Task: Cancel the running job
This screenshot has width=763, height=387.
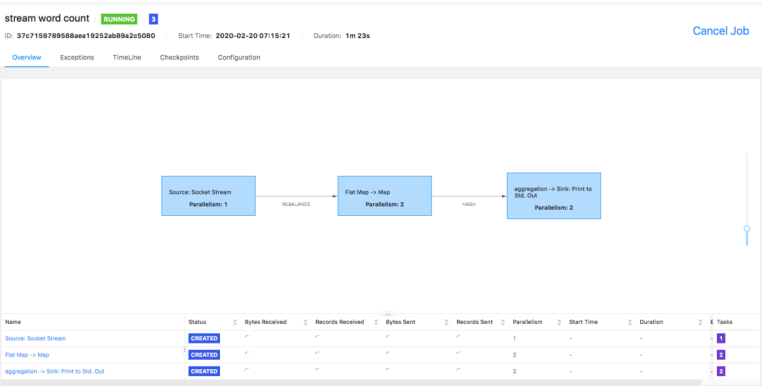Action: tap(721, 31)
